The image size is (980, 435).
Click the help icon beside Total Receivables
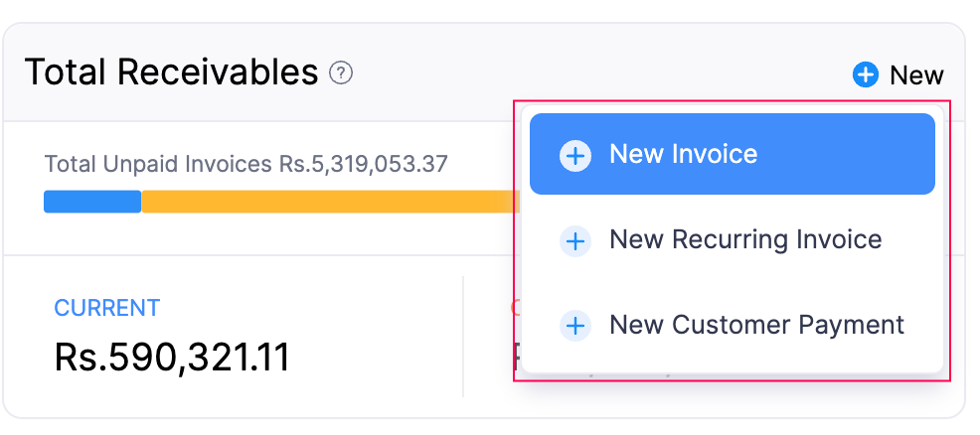(x=341, y=72)
